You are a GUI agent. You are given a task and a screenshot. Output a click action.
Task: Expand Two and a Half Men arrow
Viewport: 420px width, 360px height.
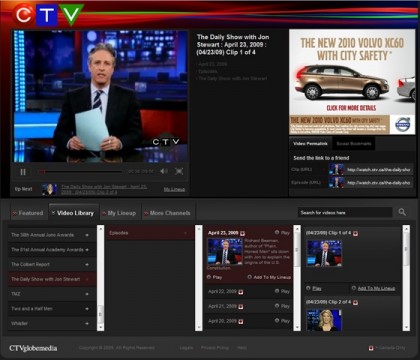[x=87, y=309]
